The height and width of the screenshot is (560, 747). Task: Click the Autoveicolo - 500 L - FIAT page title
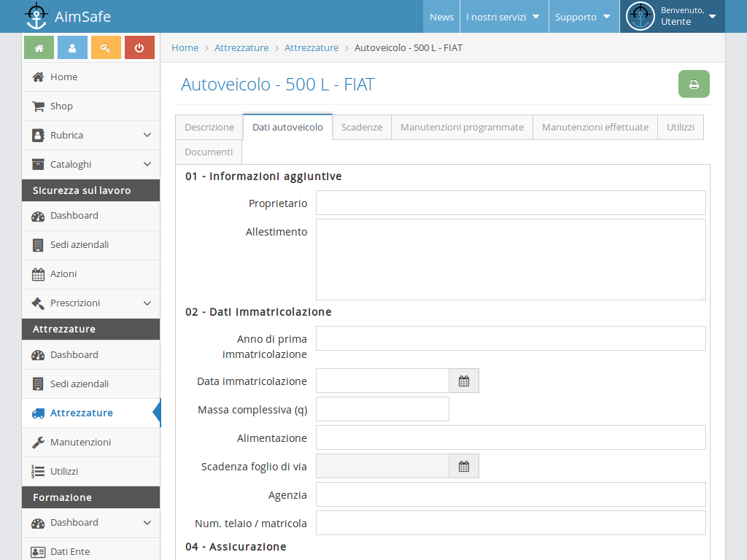click(278, 85)
